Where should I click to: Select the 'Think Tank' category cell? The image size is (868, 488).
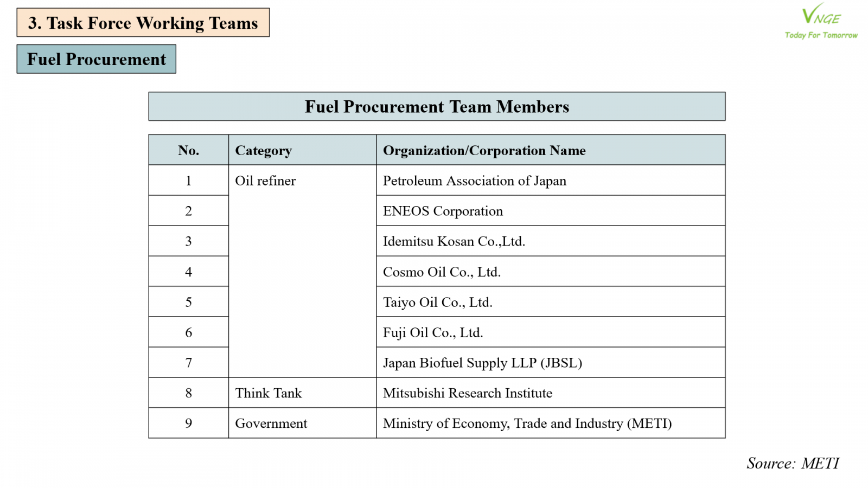point(269,393)
